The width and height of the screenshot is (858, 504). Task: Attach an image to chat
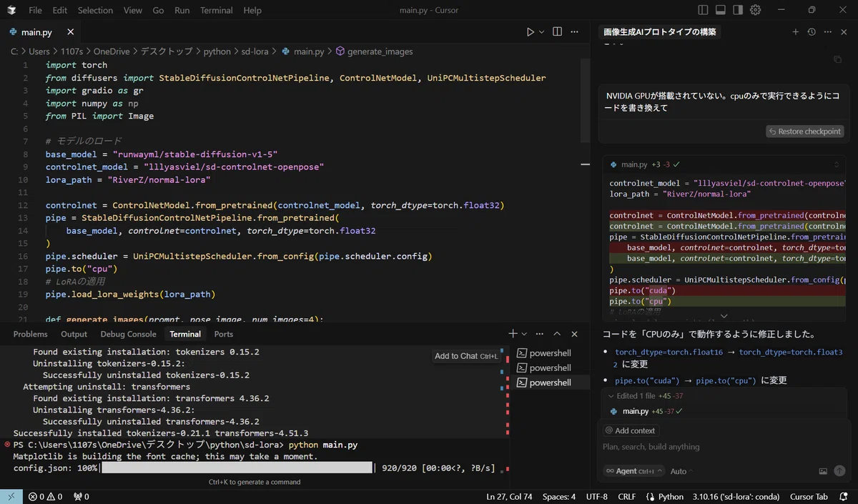[x=823, y=471]
